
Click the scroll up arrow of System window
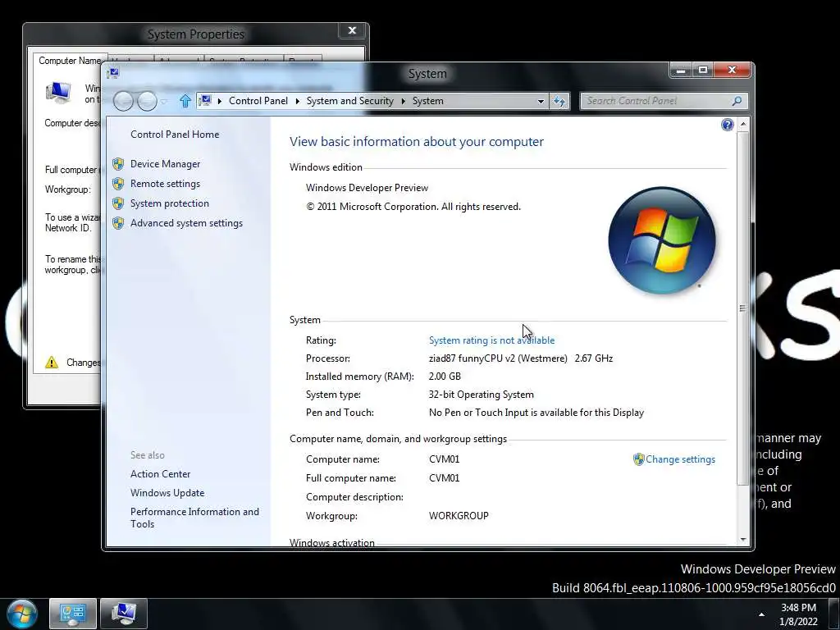pos(743,125)
